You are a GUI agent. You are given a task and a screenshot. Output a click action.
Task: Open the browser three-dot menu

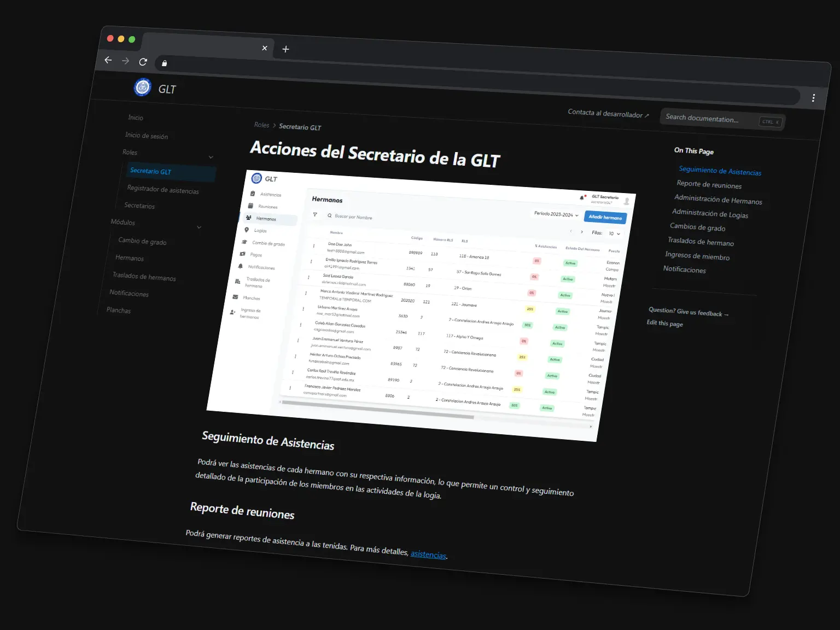(813, 98)
